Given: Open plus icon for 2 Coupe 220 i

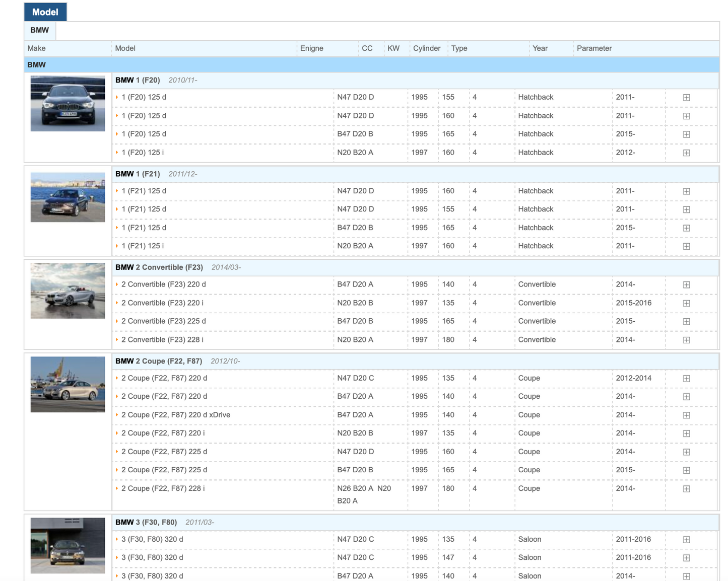Looking at the screenshot, I should click(x=686, y=433).
